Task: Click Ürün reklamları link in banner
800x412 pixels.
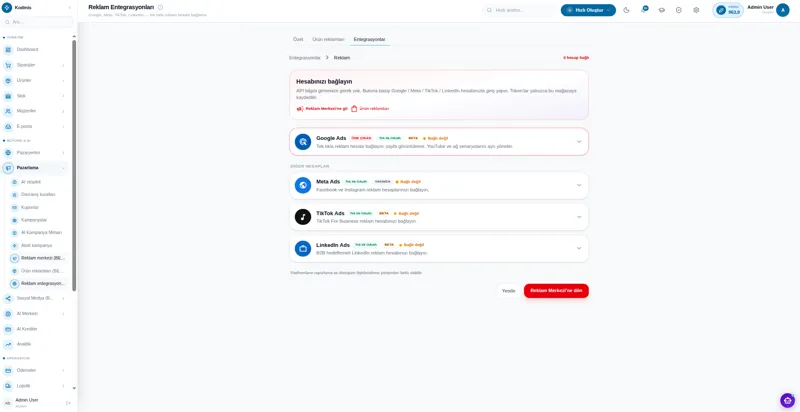Action: coord(370,109)
